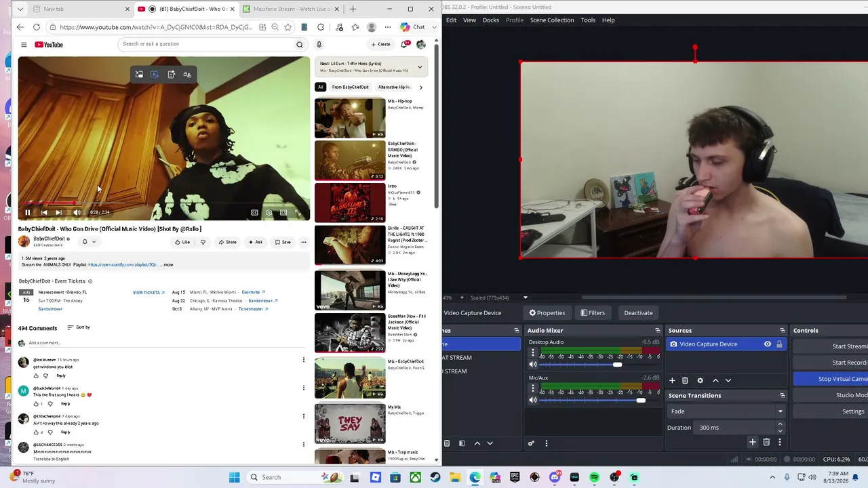
Task: Click the YouTube search magnifier button
Action: coord(299,45)
